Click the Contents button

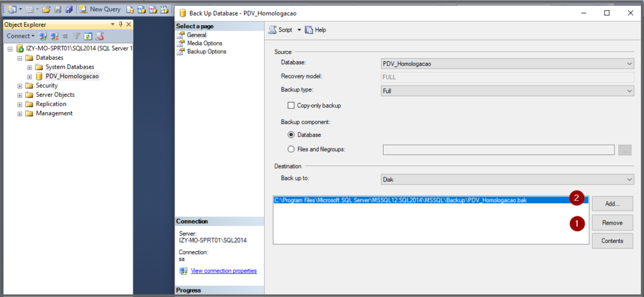(x=613, y=241)
